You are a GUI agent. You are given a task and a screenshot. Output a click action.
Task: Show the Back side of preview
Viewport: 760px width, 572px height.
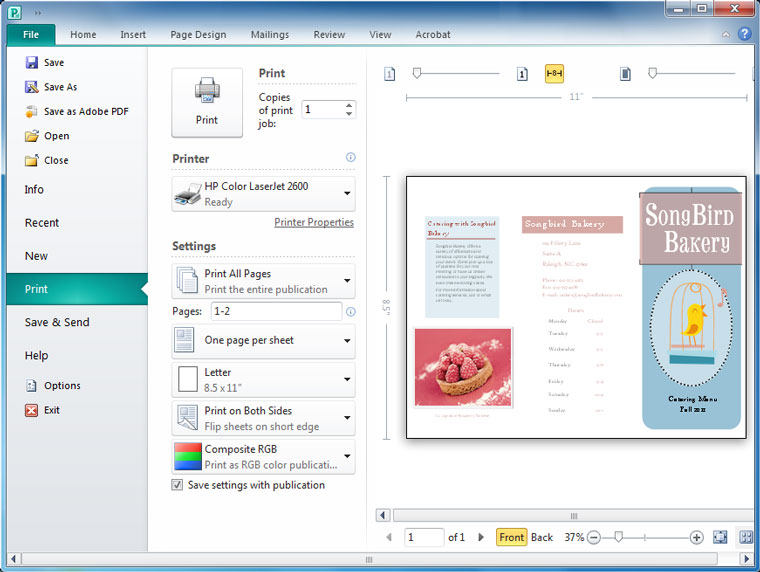coord(542,537)
